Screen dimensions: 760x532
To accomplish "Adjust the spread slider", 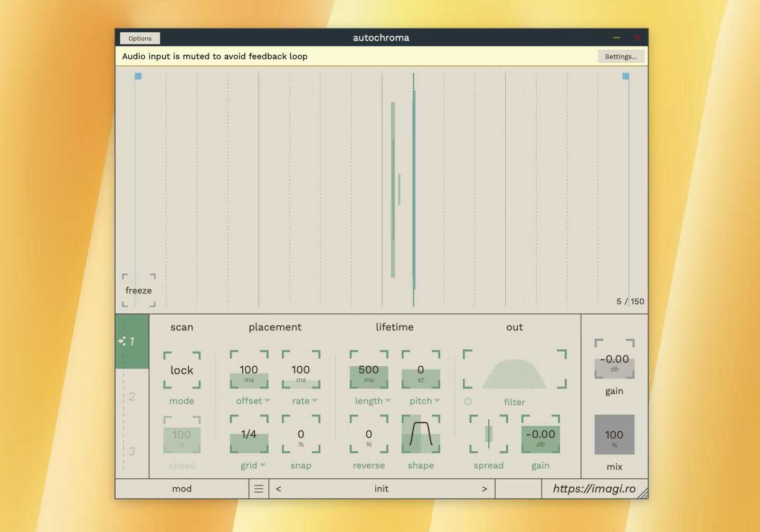I will 488,434.
